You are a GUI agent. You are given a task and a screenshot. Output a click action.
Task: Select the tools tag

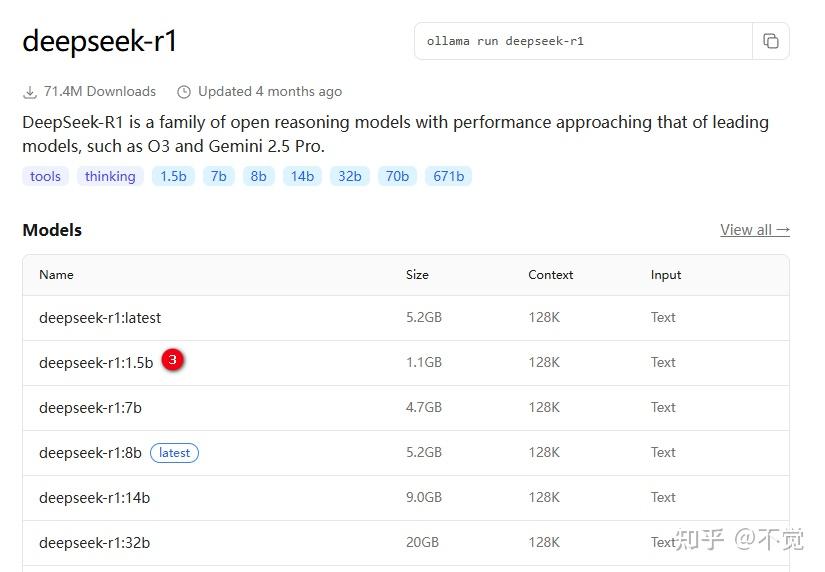tap(45, 177)
